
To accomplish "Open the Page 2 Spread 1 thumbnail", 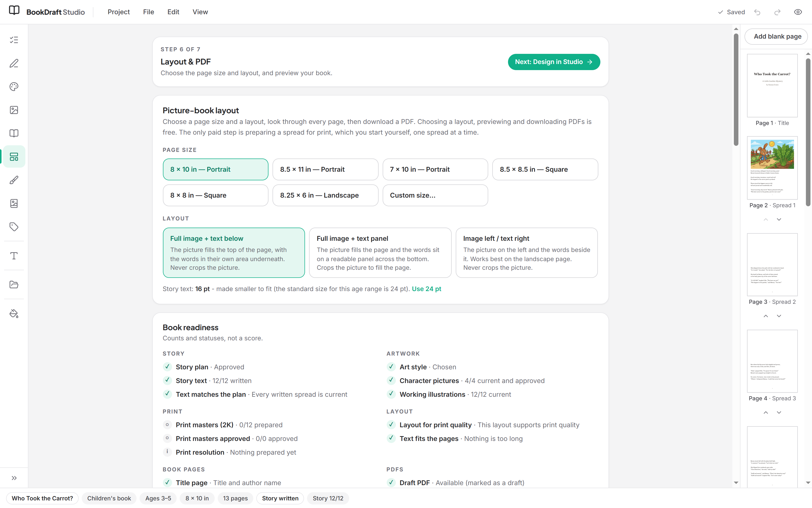I will [772, 168].
